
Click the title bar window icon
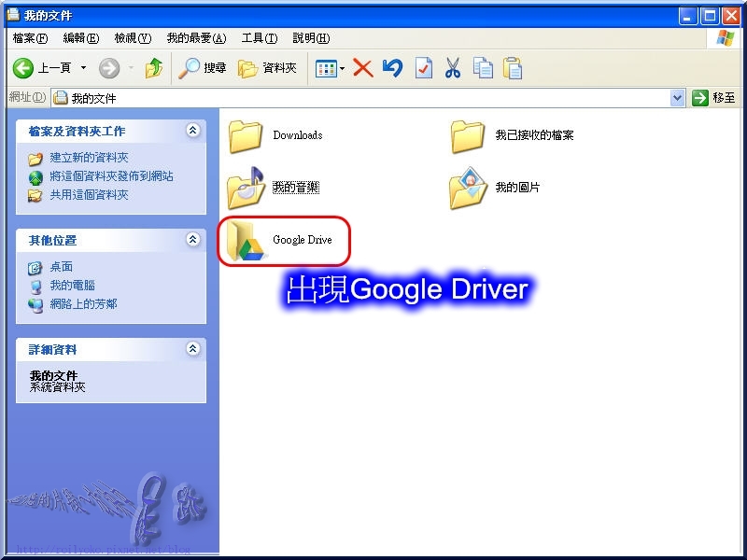[13, 15]
